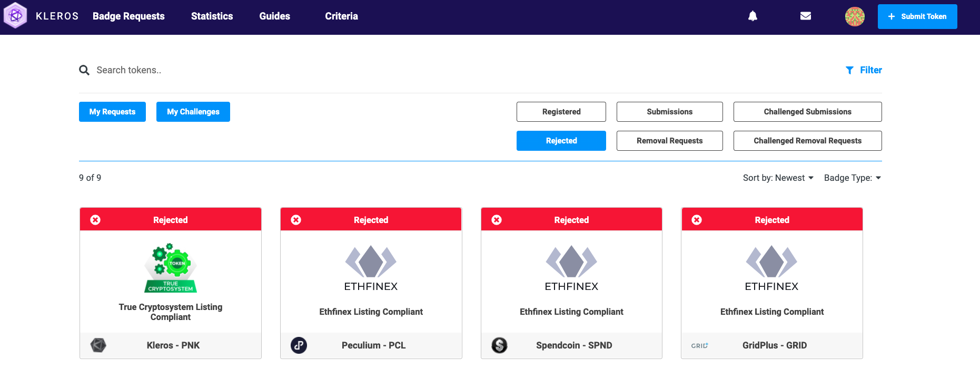
Task: Click the Spendcoin SPND token icon
Action: (x=499, y=345)
